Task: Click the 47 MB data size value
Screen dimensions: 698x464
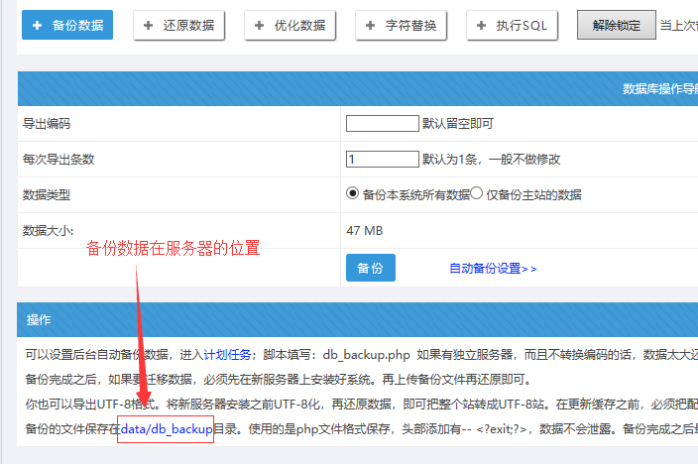Action: point(365,231)
